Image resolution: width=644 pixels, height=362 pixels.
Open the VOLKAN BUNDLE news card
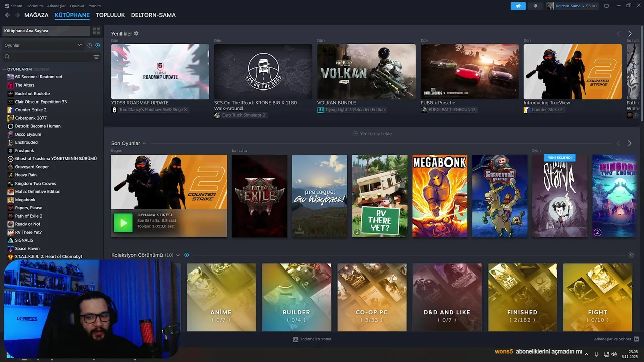[x=366, y=71]
